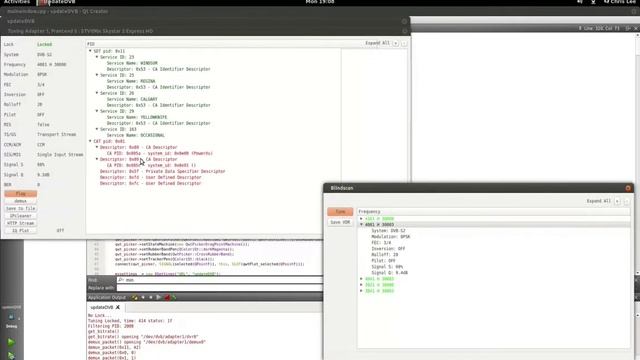
Task: Close the Blindscan window
Action: 628,188
